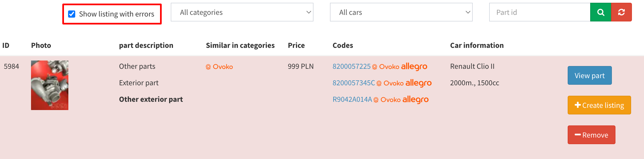Open the All categories dropdown

pos(242,12)
